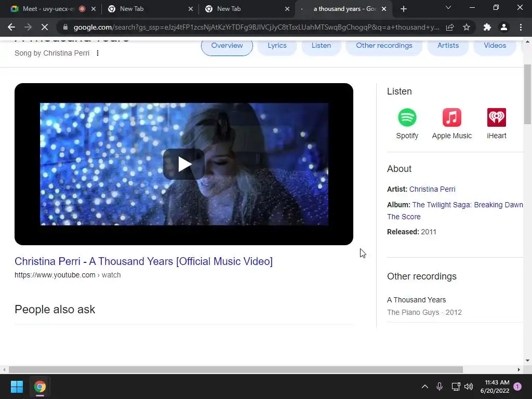
Task: Click the browser forward arrow
Action: 28,27
